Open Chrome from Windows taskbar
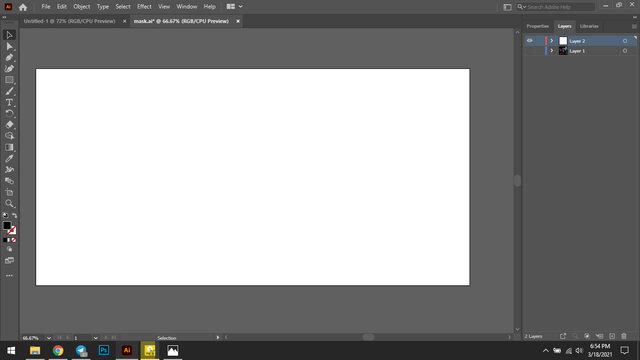This screenshot has width=640, height=360. pyautogui.click(x=58, y=350)
